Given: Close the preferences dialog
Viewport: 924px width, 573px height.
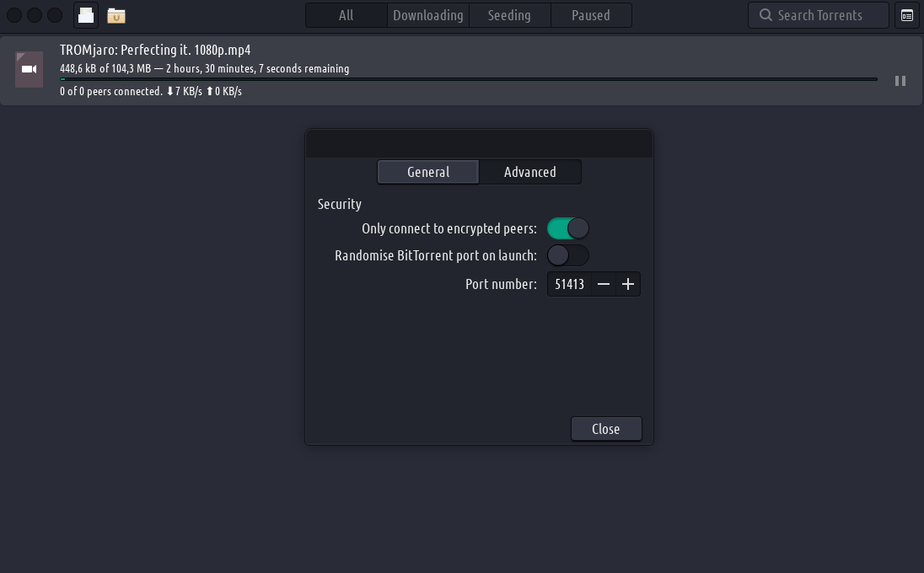Looking at the screenshot, I should click(x=606, y=429).
